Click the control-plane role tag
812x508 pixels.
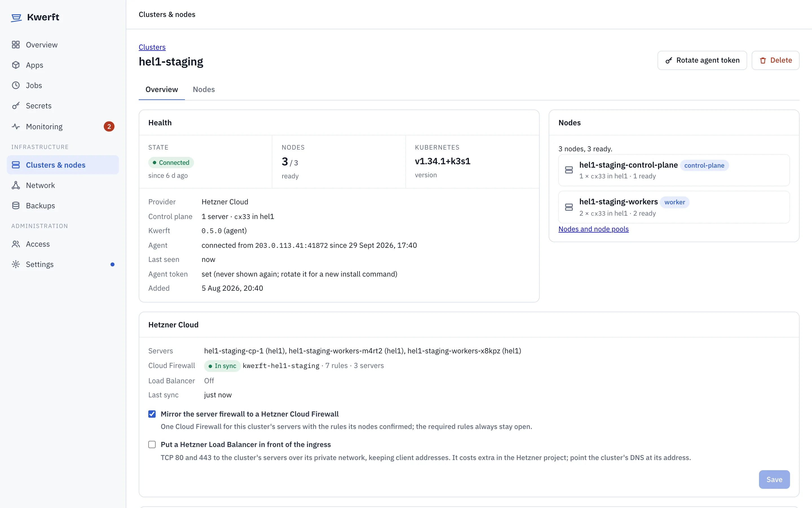point(704,165)
